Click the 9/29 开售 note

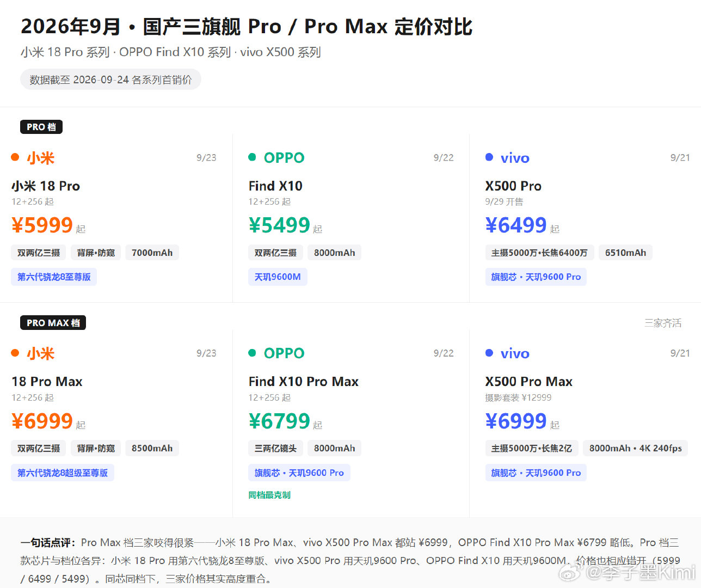[x=504, y=201]
